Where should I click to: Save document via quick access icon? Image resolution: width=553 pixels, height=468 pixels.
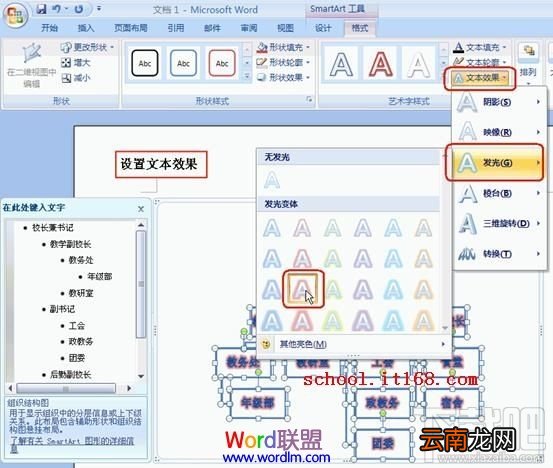click(42, 9)
